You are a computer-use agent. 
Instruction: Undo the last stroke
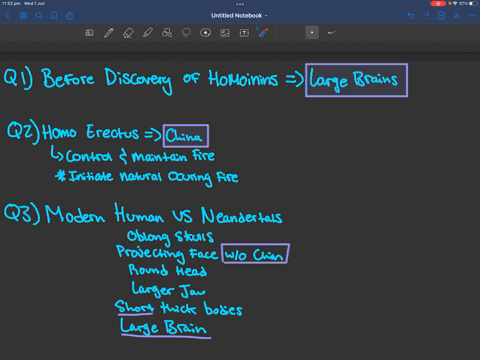pos(411,16)
